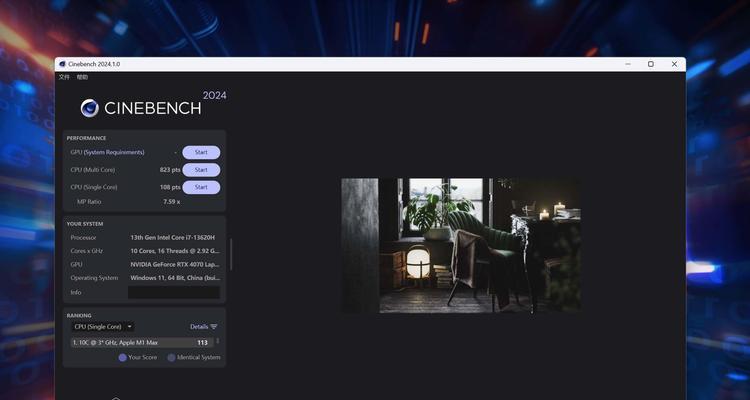Screen dimensions: 750x400
Task: Select the Apple M1 Max ranking row
Action: pyautogui.click(x=142, y=343)
